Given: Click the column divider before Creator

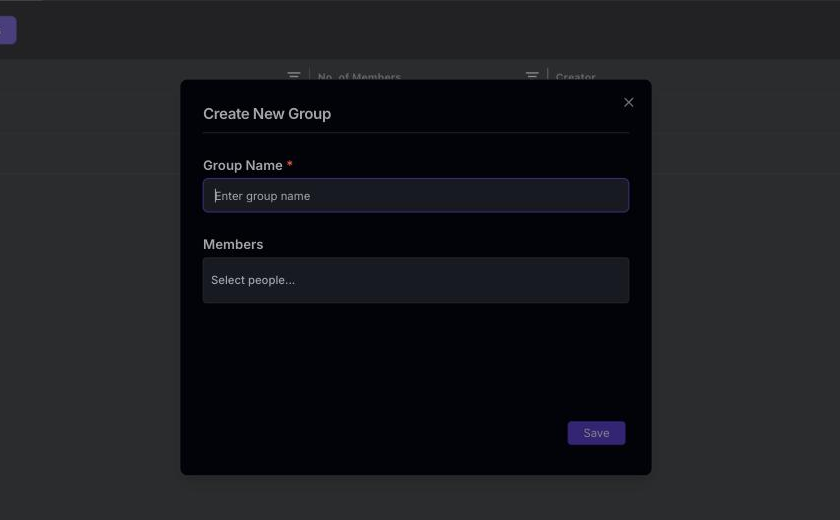Looking at the screenshot, I should click(548, 74).
